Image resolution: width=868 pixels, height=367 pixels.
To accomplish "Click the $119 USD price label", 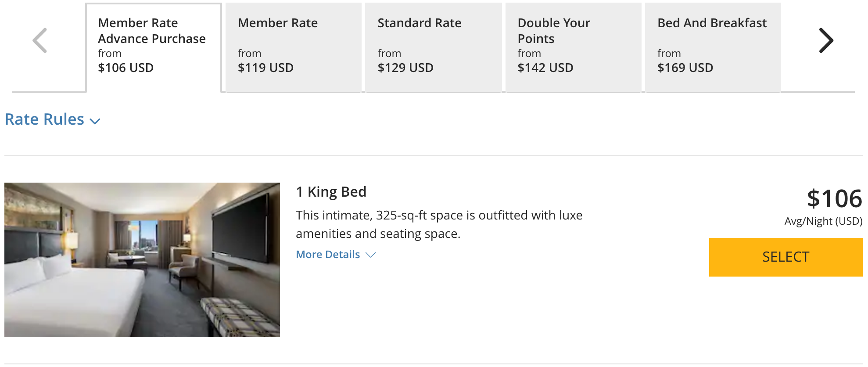I will (265, 68).
